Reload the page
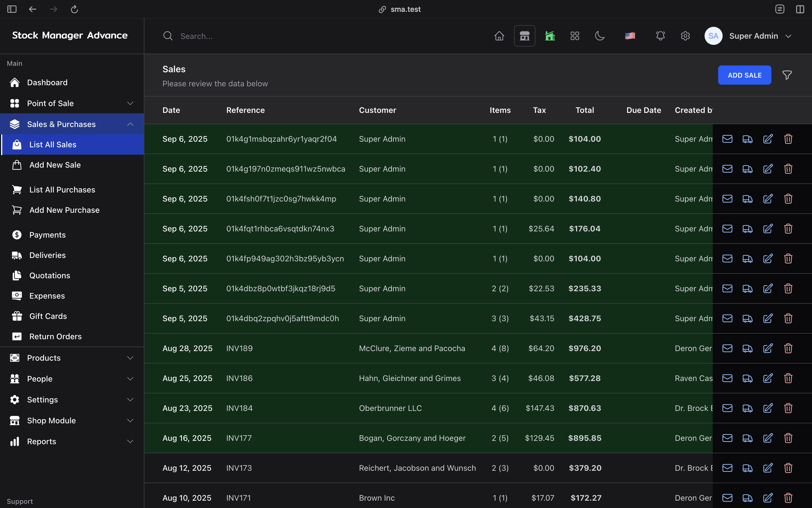 pyautogui.click(x=74, y=9)
